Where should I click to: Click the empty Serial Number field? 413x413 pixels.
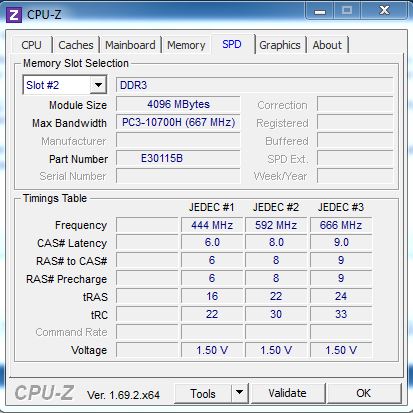(x=178, y=176)
